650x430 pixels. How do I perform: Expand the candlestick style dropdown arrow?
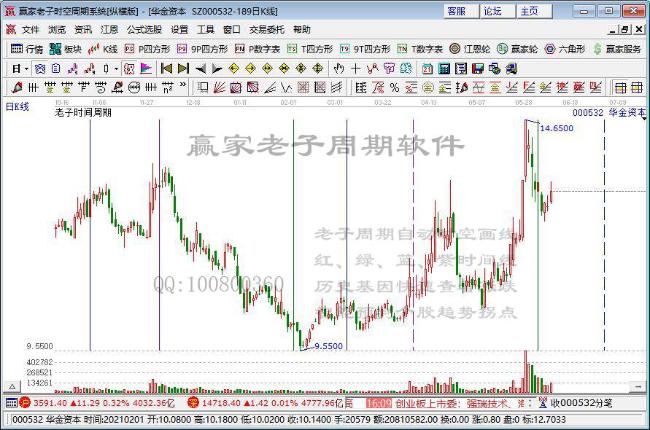point(116,68)
